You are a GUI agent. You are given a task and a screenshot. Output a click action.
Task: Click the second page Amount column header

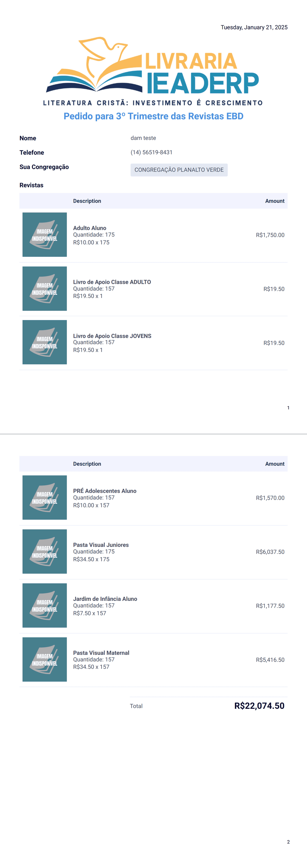pos(275,464)
